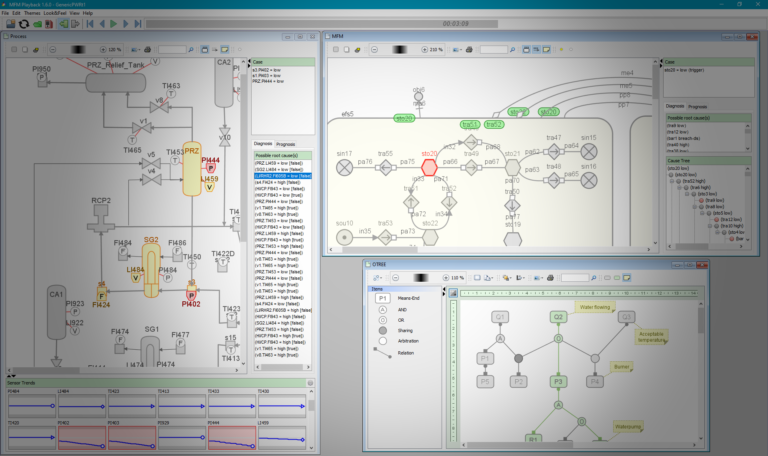This screenshot has height=456, width=768.
Task: Jump to end of playback
Action: click(x=138, y=24)
